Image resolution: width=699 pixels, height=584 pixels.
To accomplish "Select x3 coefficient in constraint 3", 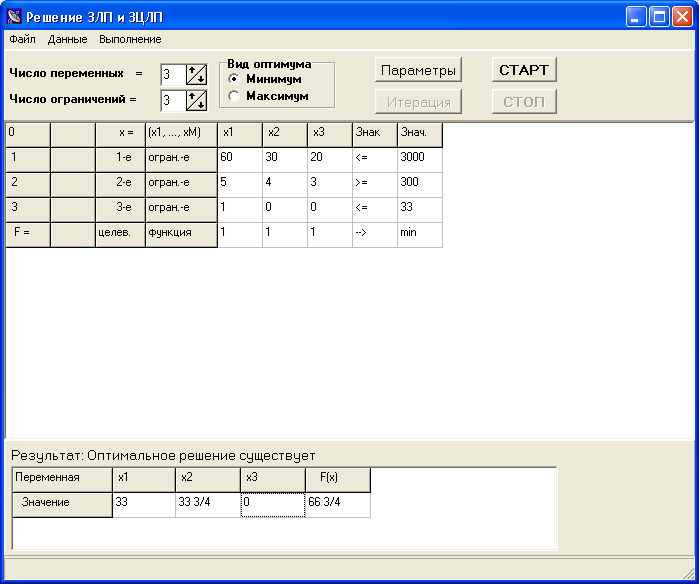I will 330,210.
